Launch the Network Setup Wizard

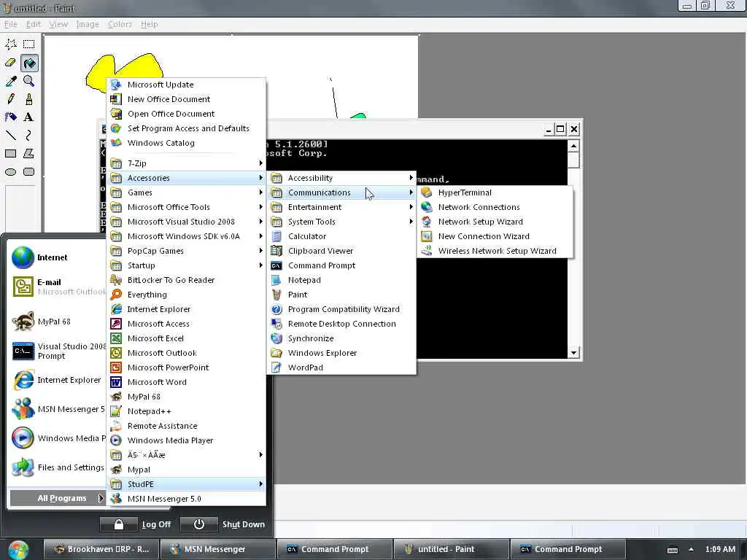(495, 222)
